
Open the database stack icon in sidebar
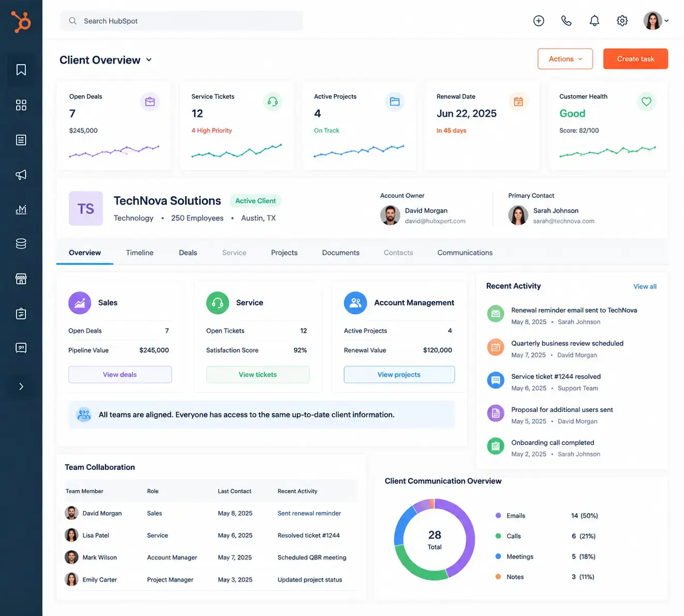[21, 244]
